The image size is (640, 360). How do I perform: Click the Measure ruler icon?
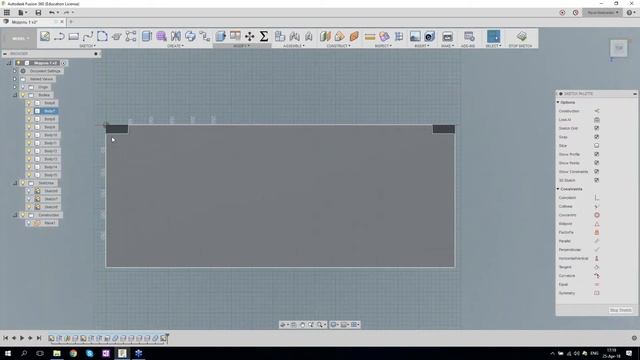coord(370,36)
